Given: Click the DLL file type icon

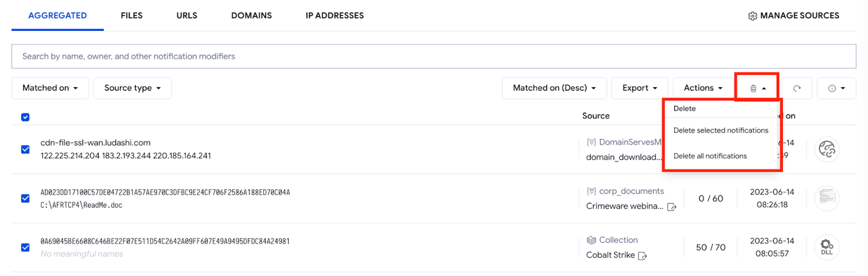Looking at the screenshot, I should (x=827, y=247).
